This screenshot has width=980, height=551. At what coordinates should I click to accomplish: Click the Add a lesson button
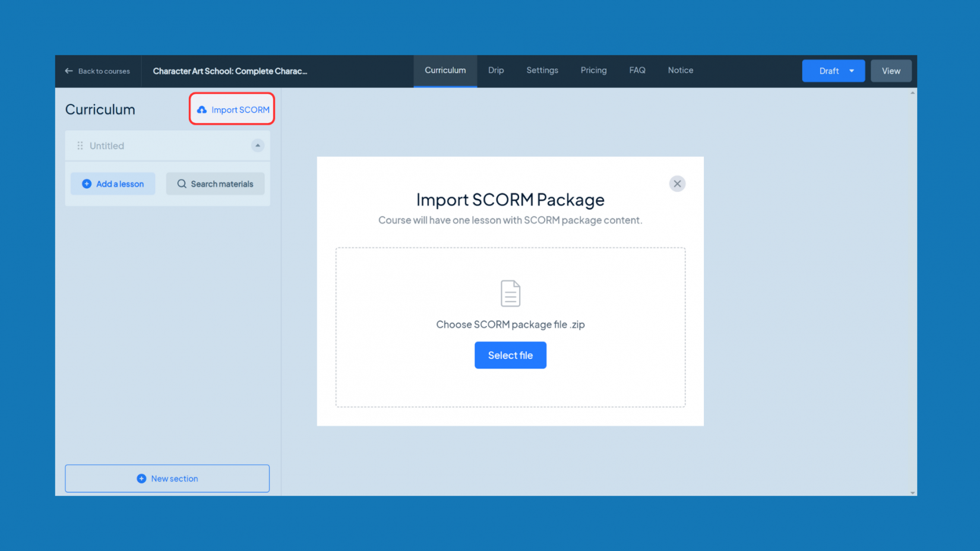tap(113, 183)
